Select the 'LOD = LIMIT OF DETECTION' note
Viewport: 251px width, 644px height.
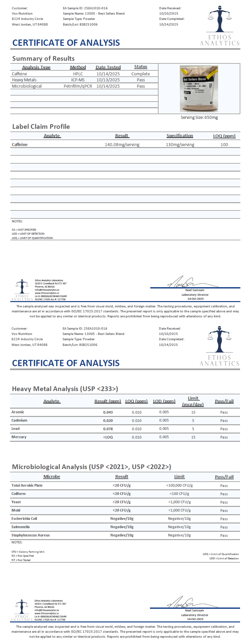point(28,234)
